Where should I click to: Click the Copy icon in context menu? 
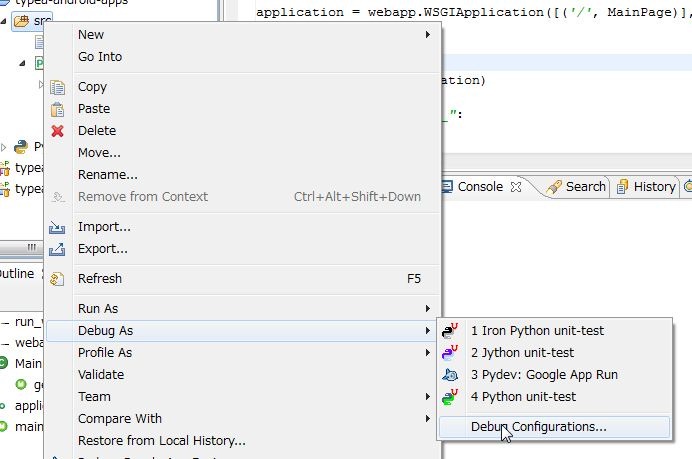point(58,87)
